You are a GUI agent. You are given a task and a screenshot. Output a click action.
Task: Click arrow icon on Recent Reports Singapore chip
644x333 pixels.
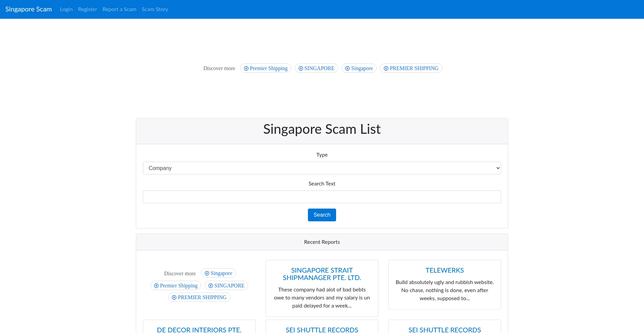tap(207, 273)
